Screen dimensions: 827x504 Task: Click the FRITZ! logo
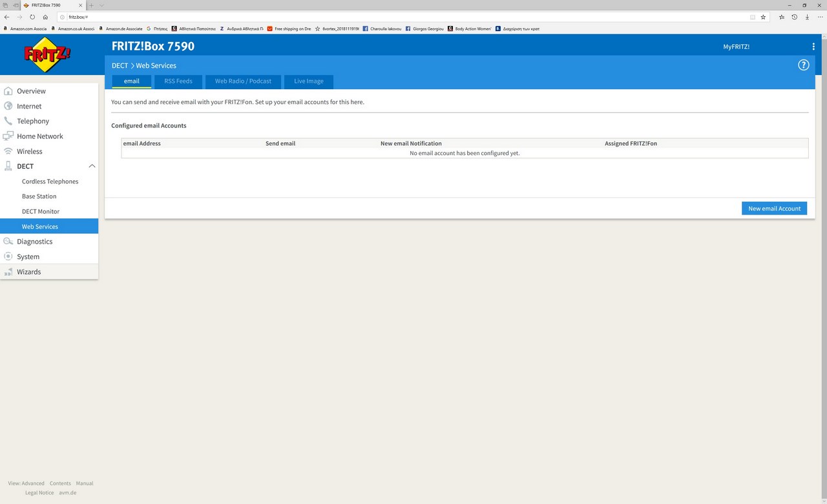[47, 55]
